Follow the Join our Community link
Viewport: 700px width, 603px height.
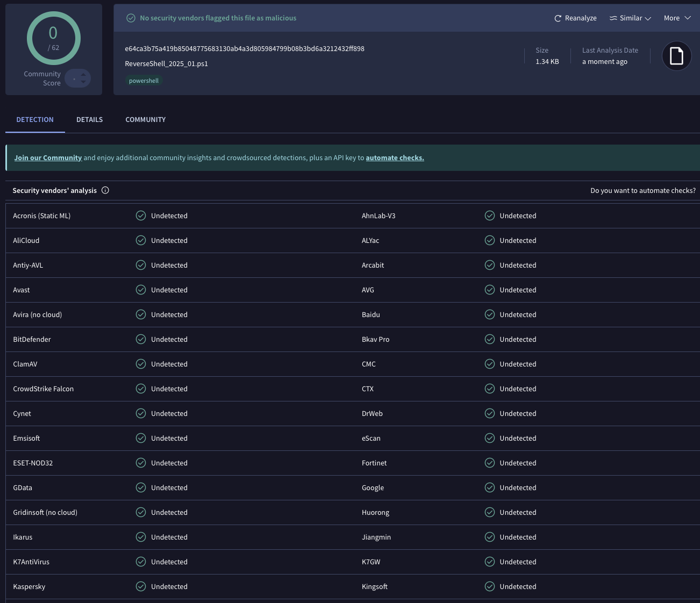point(48,158)
